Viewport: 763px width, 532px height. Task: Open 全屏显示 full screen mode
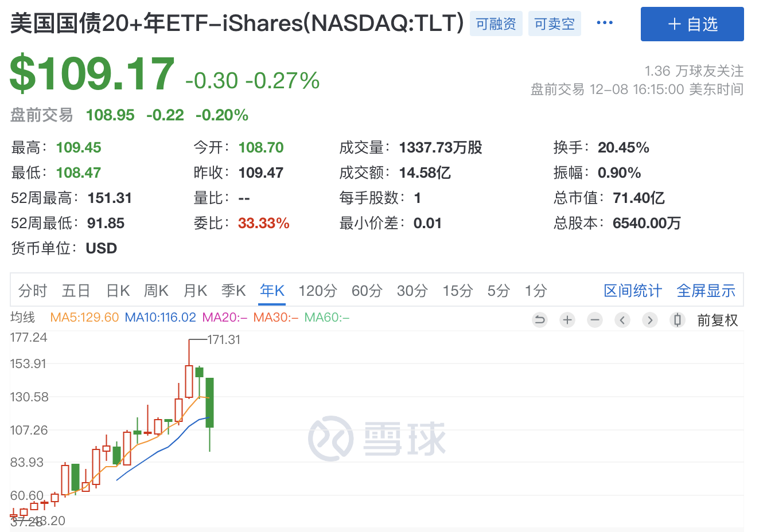(706, 291)
